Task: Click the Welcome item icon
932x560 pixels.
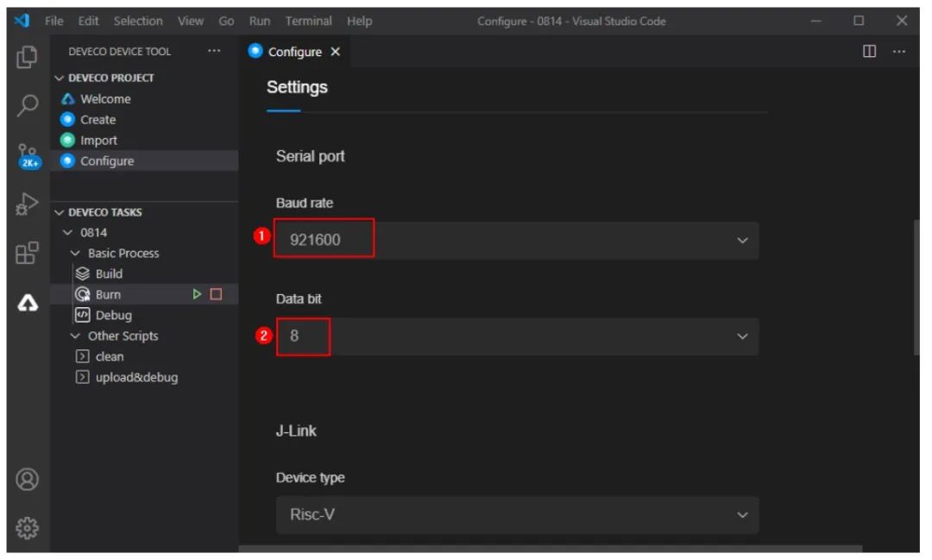Action: tap(68, 98)
